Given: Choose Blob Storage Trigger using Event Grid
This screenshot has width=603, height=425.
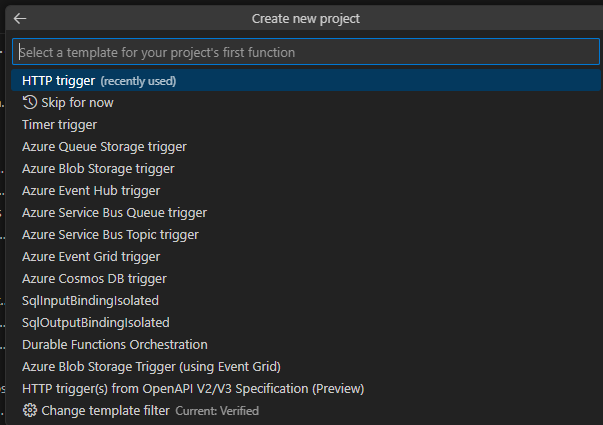Looking at the screenshot, I should [x=151, y=367].
